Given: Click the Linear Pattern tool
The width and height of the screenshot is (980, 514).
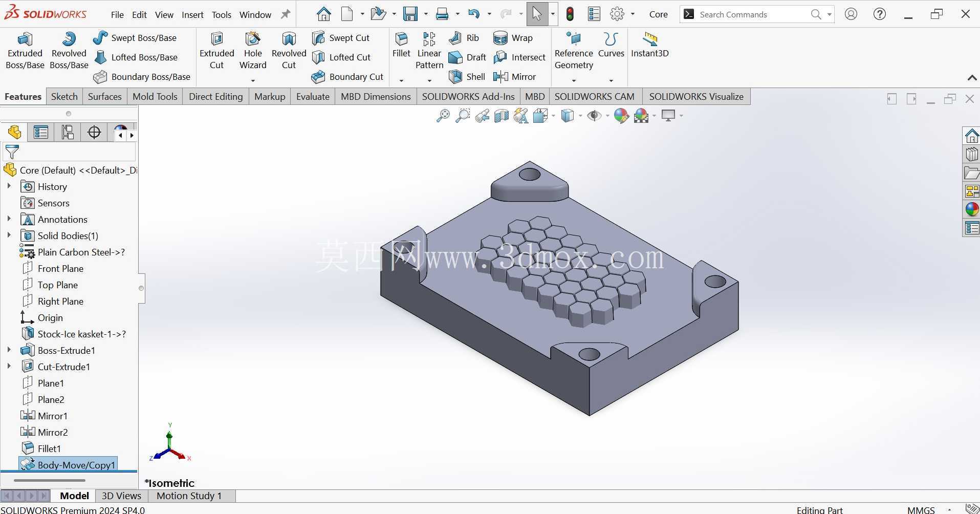Looking at the screenshot, I should tap(429, 51).
